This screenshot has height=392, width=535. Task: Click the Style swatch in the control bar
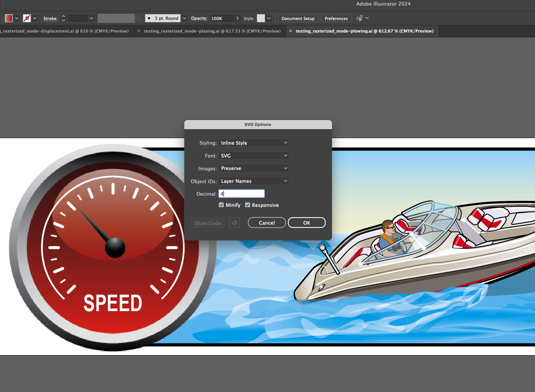pos(261,18)
